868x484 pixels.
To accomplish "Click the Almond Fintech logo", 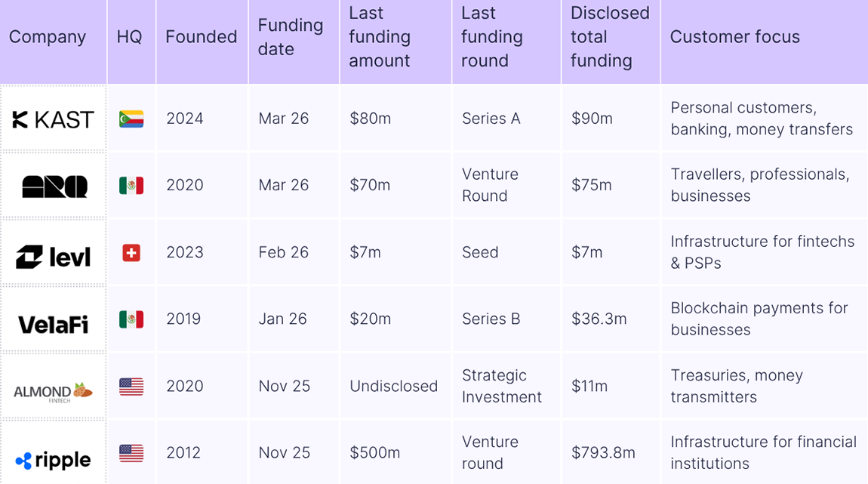I will point(54,391).
